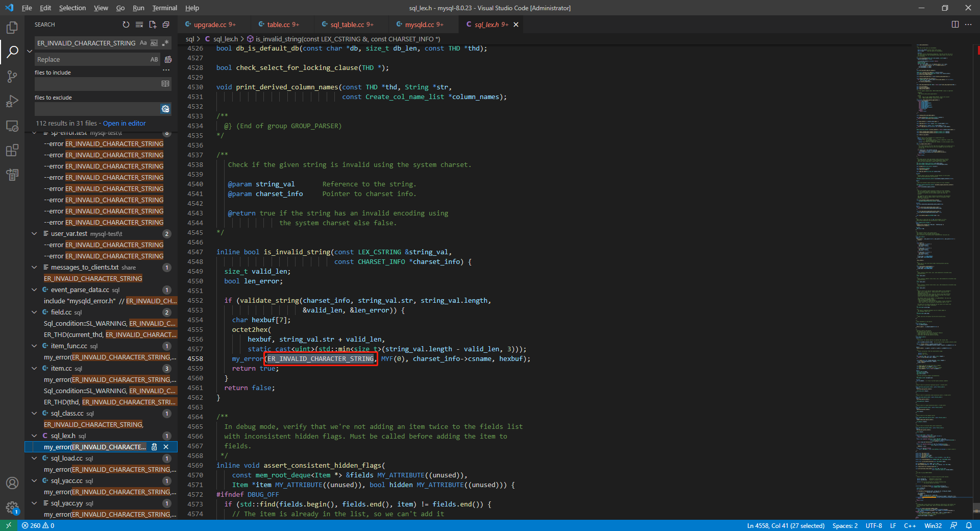Open the Explorer view in the activity bar

tap(12, 28)
